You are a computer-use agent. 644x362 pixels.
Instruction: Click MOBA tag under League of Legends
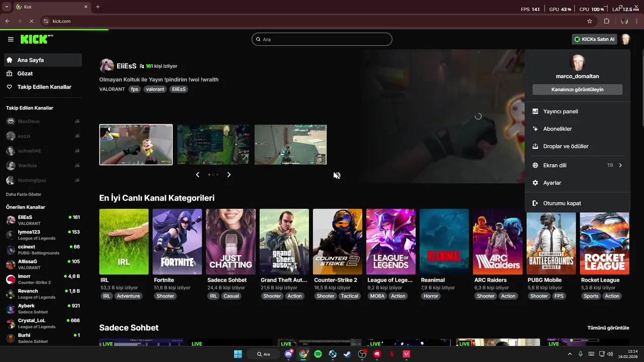point(377,296)
